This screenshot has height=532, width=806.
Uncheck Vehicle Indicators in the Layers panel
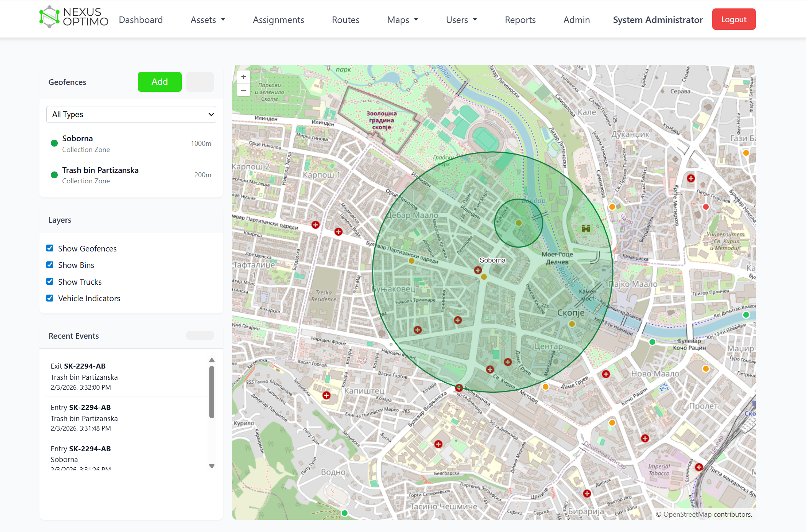[50, 298]
